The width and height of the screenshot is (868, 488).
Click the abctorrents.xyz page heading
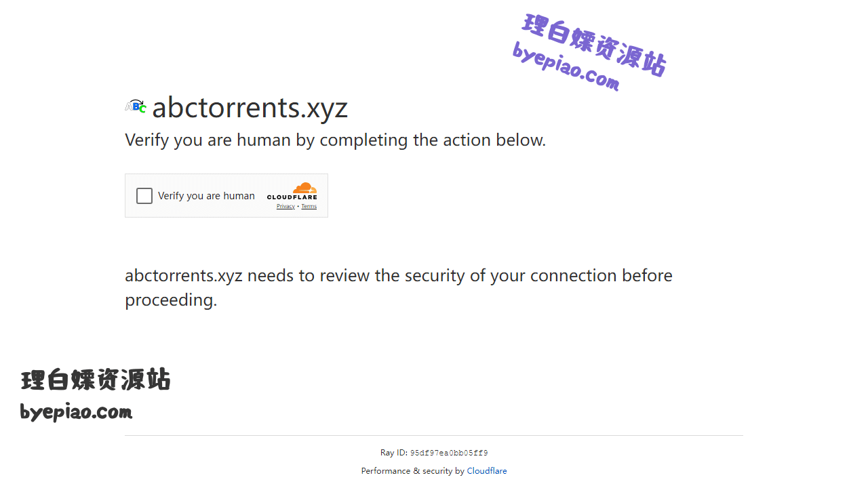250,107
